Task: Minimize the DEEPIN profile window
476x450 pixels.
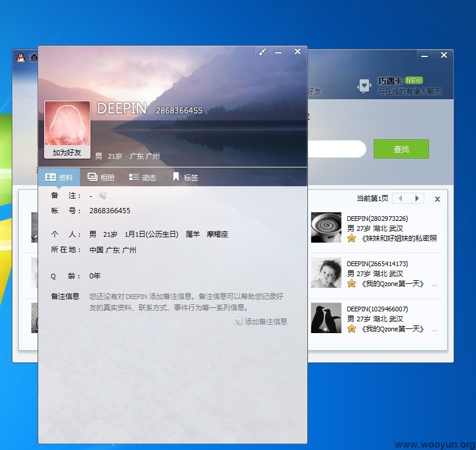Action: pos(278,52)
